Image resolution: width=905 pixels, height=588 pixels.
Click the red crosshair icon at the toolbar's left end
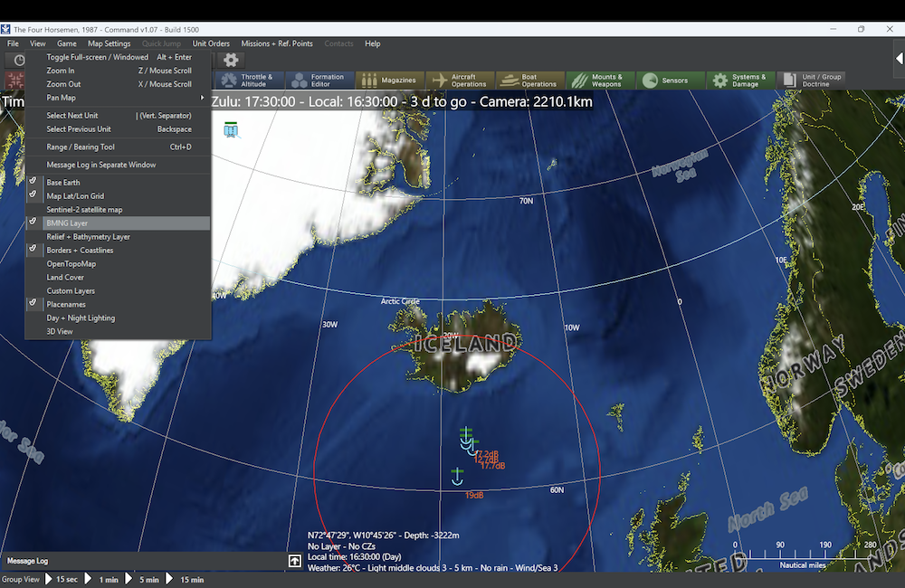15,81
